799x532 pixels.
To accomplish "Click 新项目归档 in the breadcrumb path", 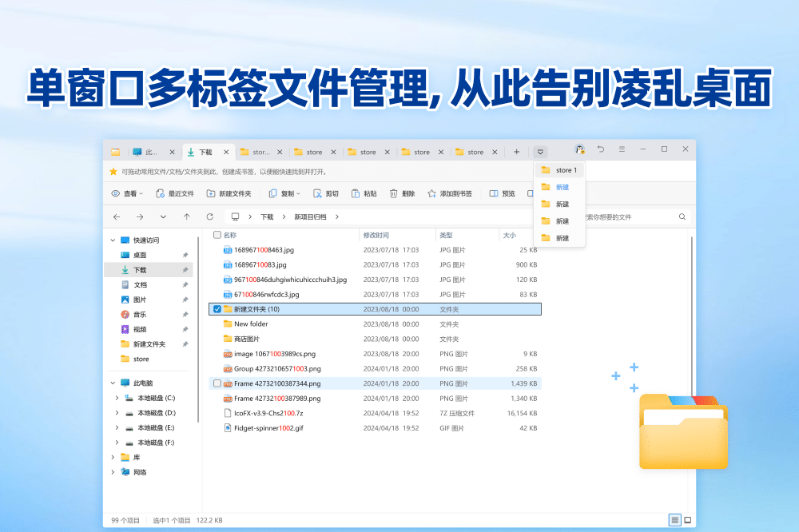I will click(311, 216).
